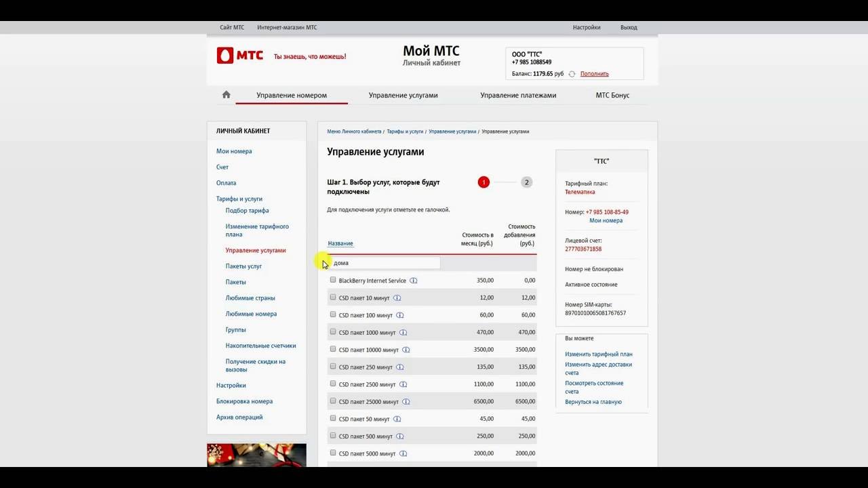Check CSD пакет 10 минут checkbox
Image resolution: width=868 pixels, height=488 pixels.
point(333,297)
